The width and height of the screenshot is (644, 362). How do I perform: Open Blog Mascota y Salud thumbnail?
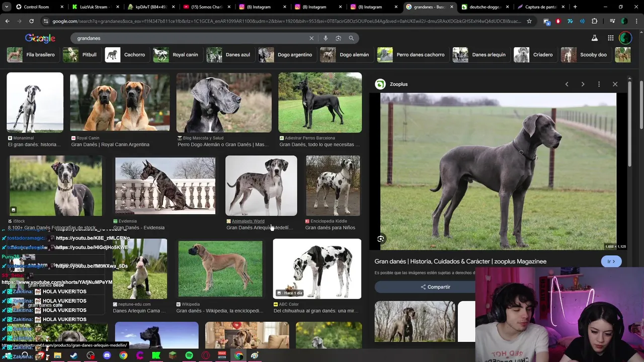(224, 103)
